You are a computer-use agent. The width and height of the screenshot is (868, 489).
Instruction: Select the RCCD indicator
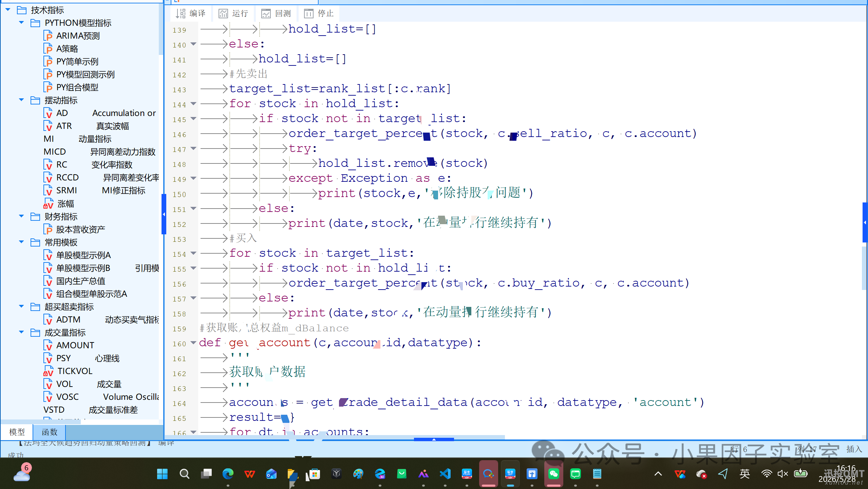[101, 177]
